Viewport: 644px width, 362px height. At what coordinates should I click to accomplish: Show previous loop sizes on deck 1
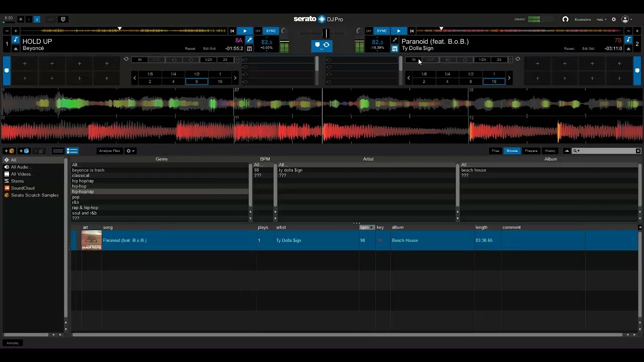[134, 78]
